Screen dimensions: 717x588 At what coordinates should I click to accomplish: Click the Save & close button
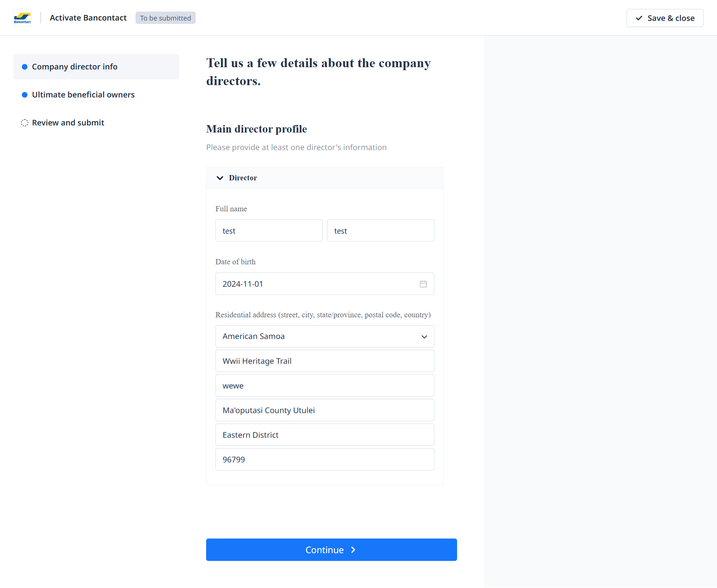[x=665, y=18]
